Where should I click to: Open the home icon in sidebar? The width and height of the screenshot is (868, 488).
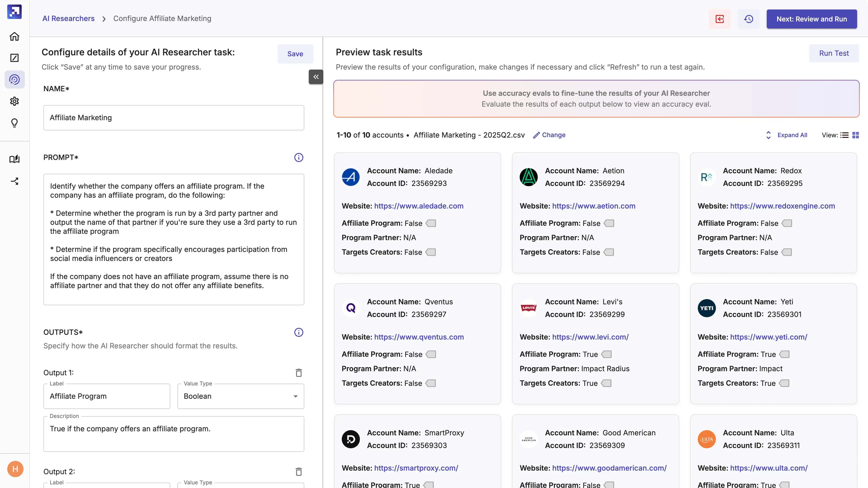(14, 36)
